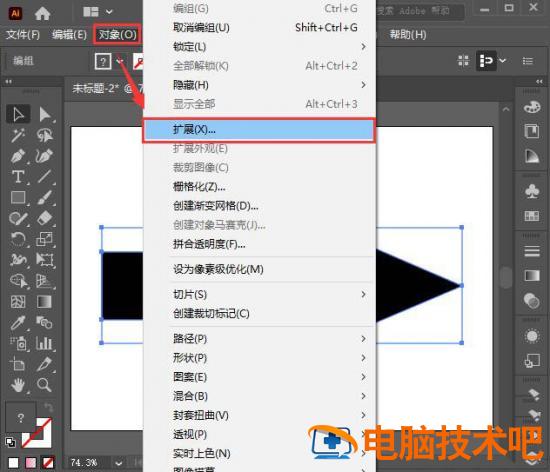Click the Fill swatch with question mark
550x472 pixels.
[x=20, y=417]
